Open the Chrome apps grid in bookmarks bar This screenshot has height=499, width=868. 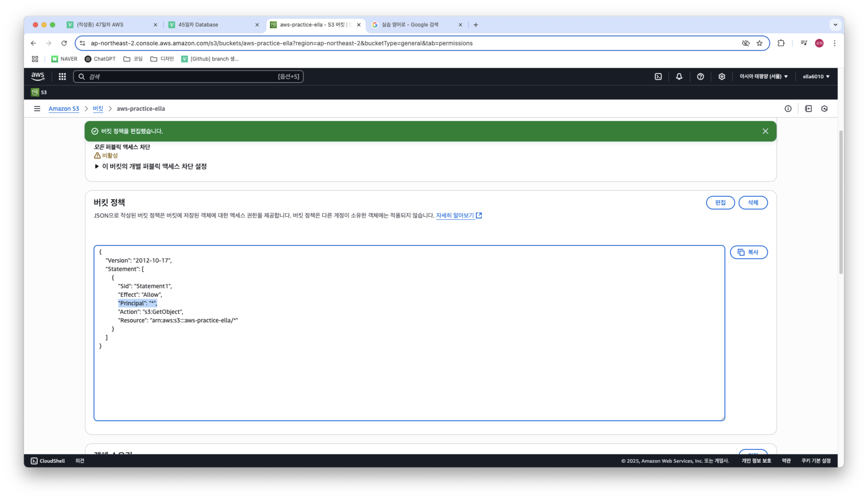pos(35,59)
